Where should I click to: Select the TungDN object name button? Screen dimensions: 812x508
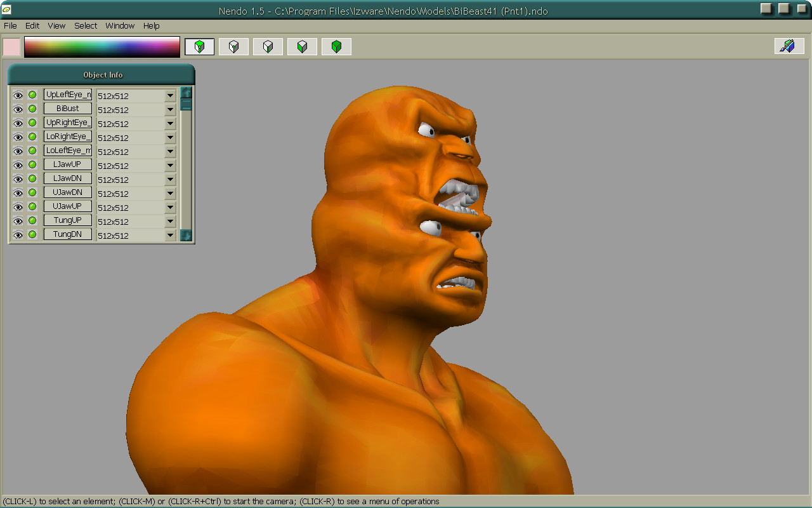coord(68,234)
